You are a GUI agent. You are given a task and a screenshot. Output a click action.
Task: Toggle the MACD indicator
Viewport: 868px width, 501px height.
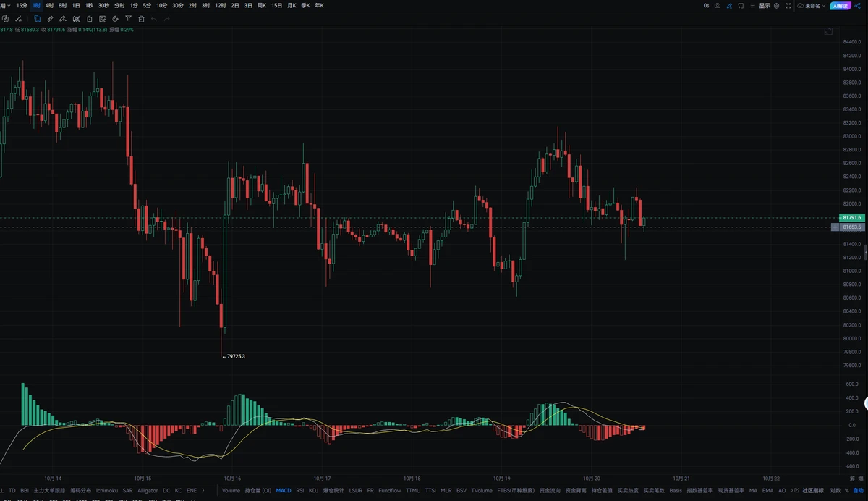[284, 490]
